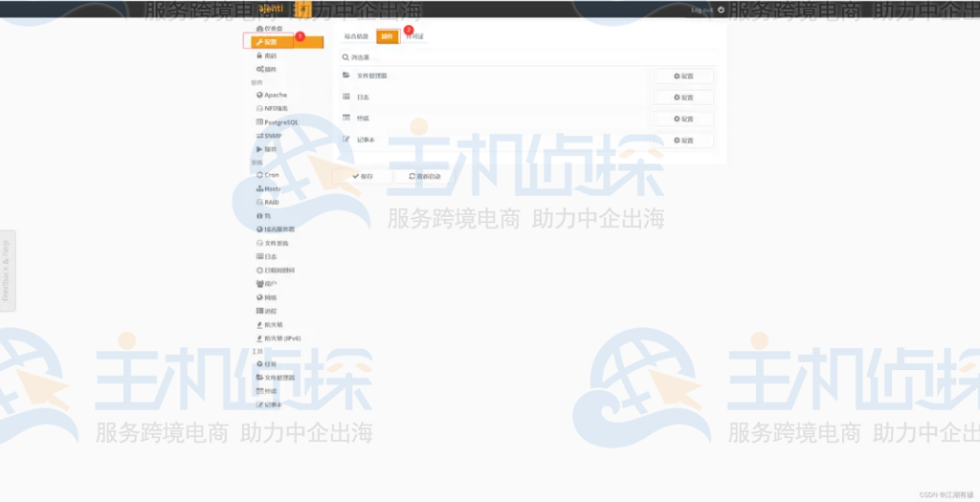Image resolution: width=980 pixels, height=502 pixels.
Task: Log out using the Log out link
Action: coord(707,10)
